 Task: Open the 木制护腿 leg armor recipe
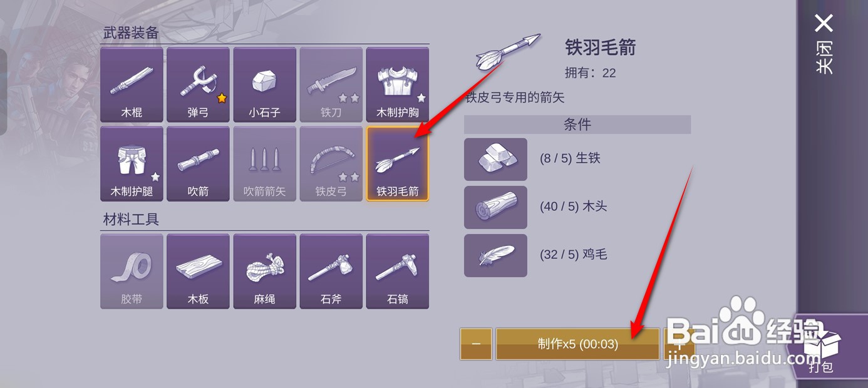132,164
